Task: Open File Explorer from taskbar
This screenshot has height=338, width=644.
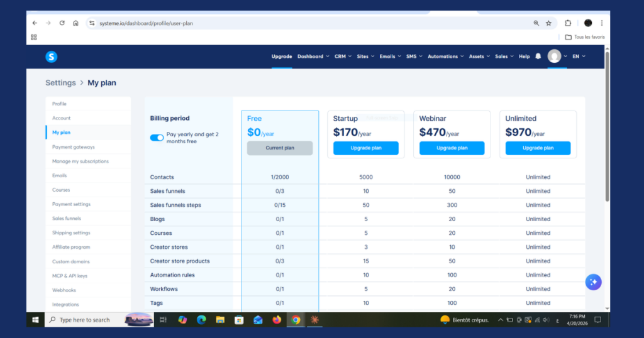Action: tap(220, 320)
